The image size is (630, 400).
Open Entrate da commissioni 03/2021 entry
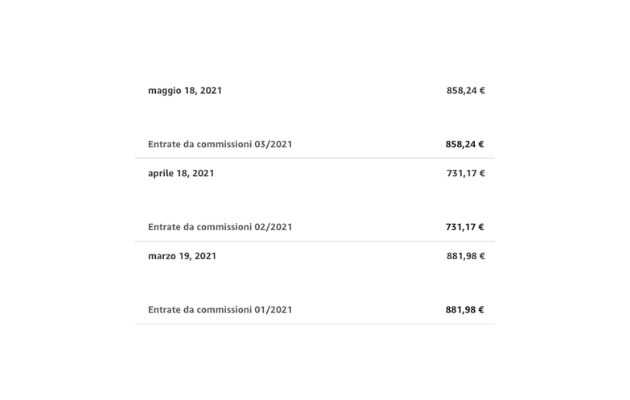[220, 144]
